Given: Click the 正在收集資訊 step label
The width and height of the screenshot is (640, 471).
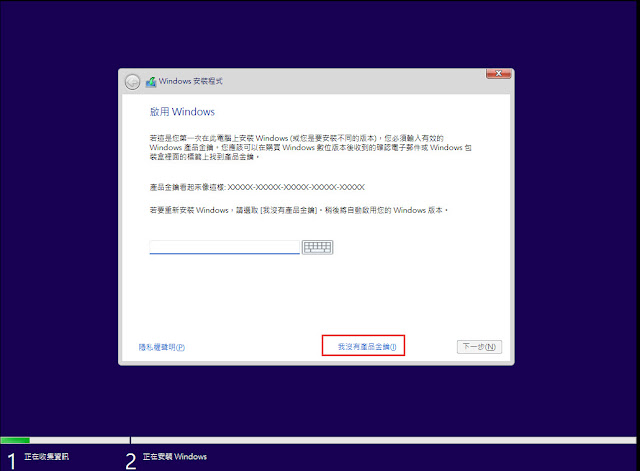Looking at the screenshot, I should point(47,456).
